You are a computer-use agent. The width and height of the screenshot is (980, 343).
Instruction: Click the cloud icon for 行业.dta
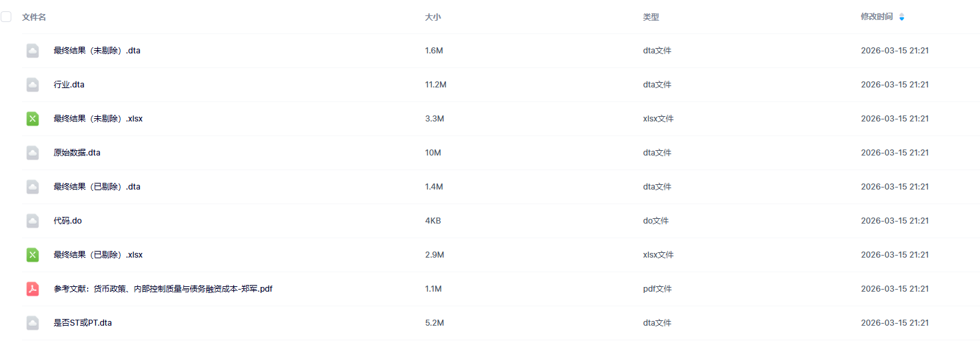[x=33, y=85]
